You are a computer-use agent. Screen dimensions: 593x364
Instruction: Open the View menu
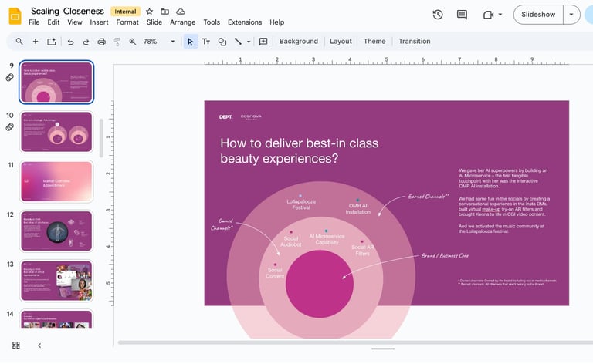pos(75,22)
